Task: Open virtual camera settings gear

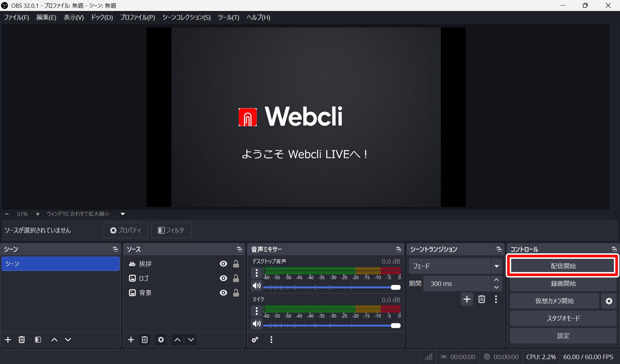Action: 609,301
